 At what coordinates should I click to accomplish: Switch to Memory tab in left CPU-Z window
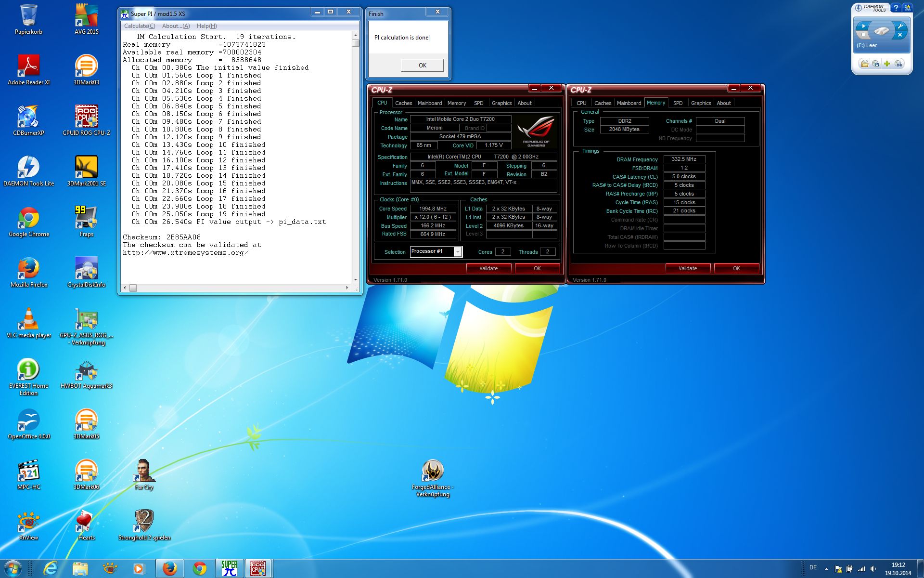[457, 103]
